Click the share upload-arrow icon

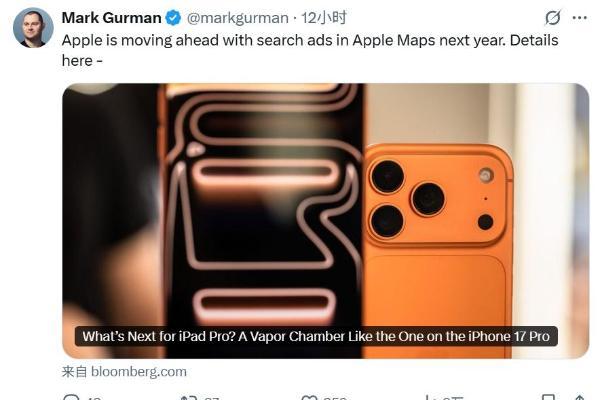click(x=579, y=397)
